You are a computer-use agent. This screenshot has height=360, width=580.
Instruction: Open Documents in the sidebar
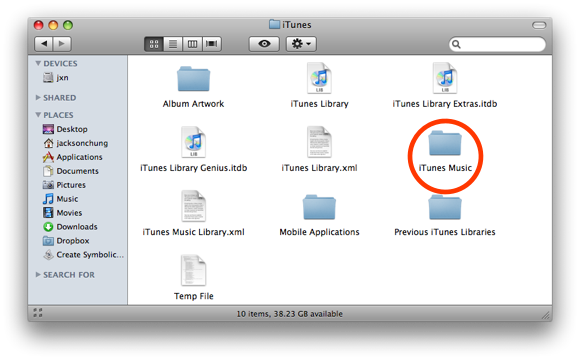[71, 171]
